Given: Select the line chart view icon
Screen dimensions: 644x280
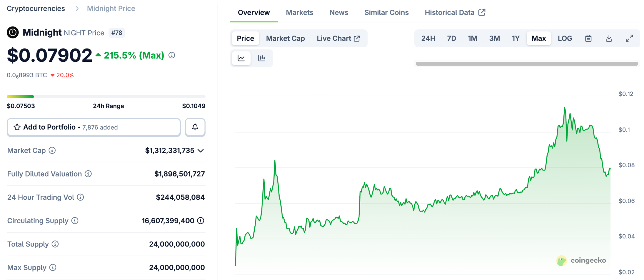Looking at the screenshot, I should (241, 58).
